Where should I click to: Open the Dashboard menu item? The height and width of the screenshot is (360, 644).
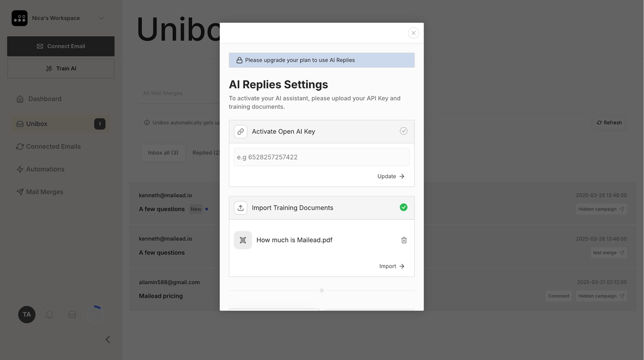[x=45, y=99]
